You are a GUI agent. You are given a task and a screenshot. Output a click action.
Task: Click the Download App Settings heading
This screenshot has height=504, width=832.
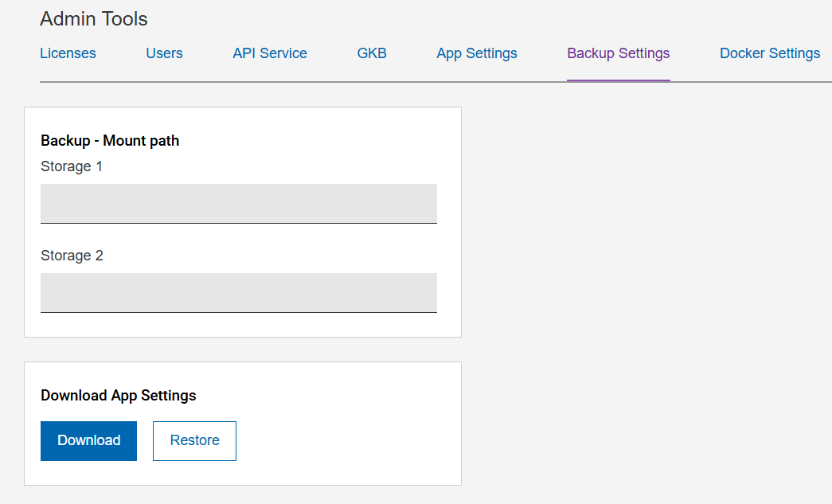(118, 396)
